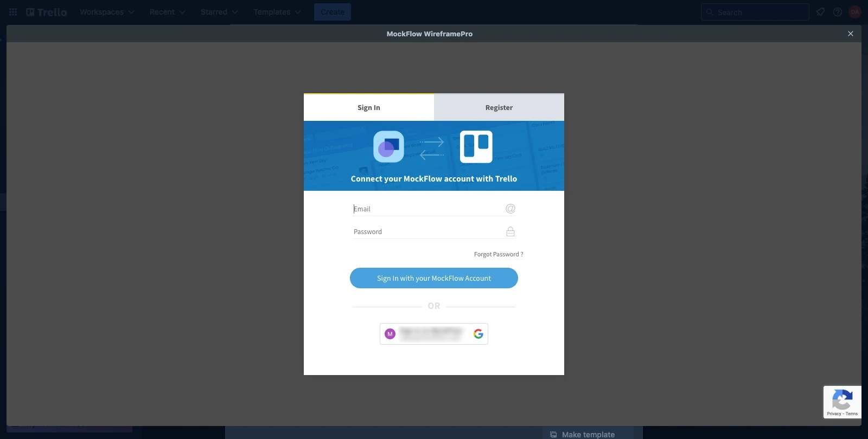
Task: Click the Trello logo in the connect banner
Action: [476, 146]
